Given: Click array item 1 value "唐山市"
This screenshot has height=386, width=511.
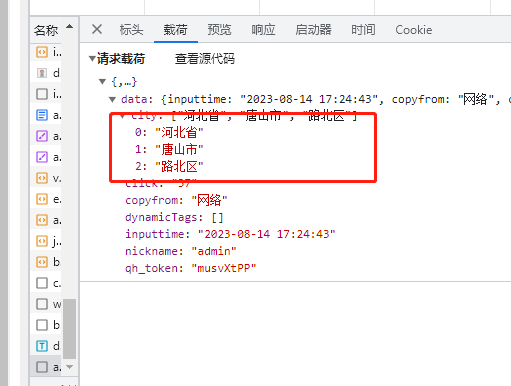Looking at the screenshot, I should click(x=179, y=150).
